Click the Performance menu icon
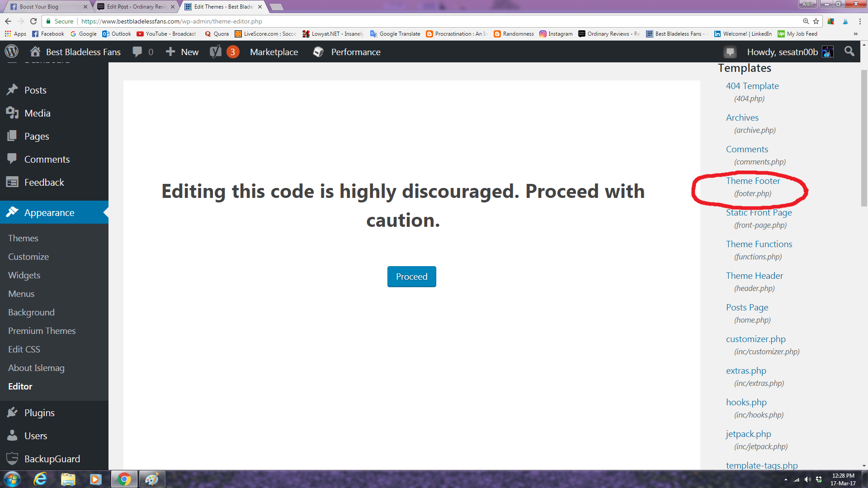This screenshot has width=868, height=488. tap(318, 52)
